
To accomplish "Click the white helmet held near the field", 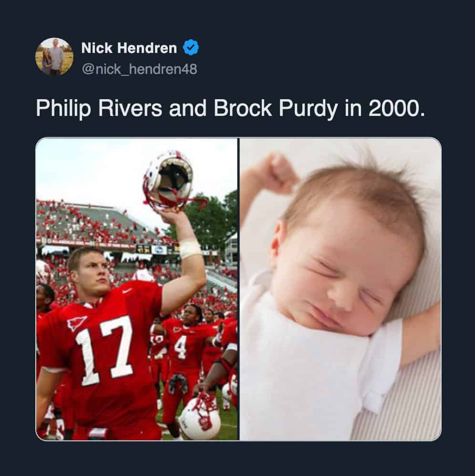I will 200,418.
